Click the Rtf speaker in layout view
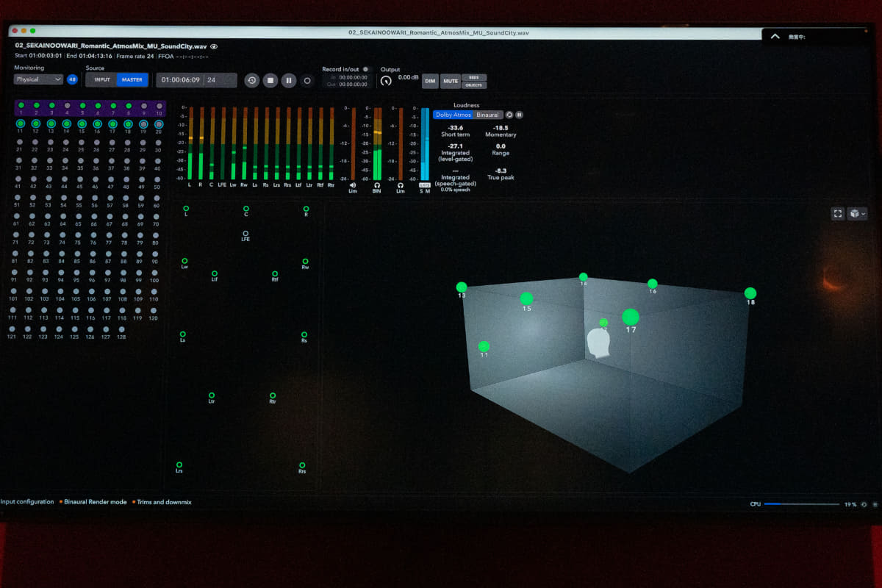882x588 pixels. [275, 273]
